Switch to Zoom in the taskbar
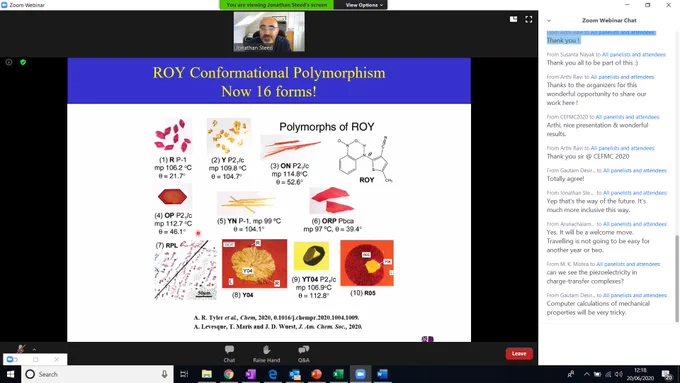680x383 pixels. pyautogui.click(x=360, y=374)
